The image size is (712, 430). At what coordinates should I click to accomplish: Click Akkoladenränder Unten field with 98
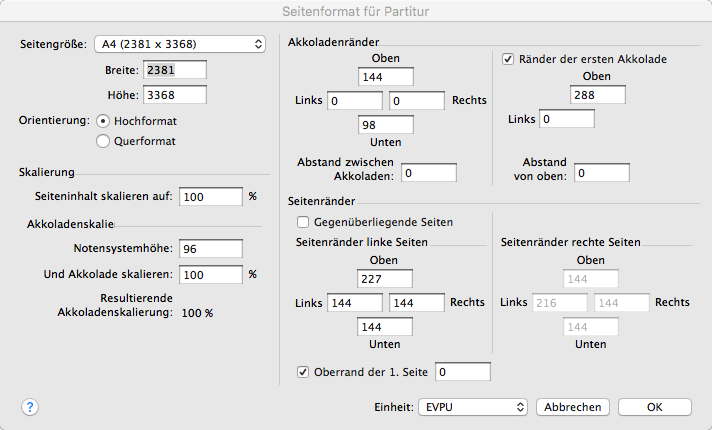385,125
